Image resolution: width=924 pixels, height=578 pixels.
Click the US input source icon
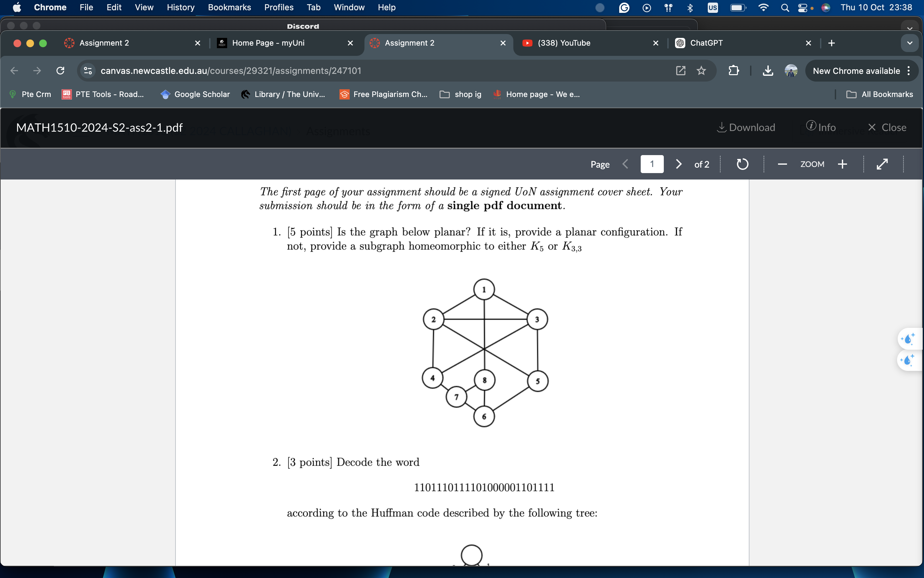click(713, 7)
